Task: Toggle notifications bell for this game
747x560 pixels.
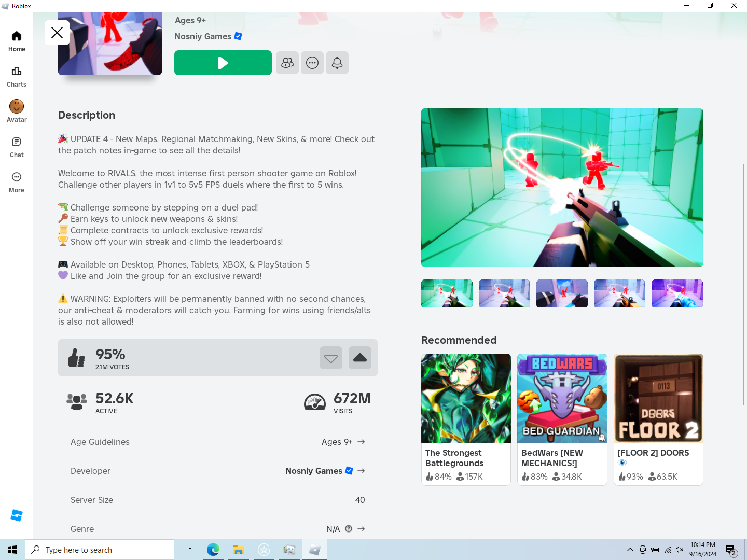Action: pyautogui.click(x=337, y=63)
